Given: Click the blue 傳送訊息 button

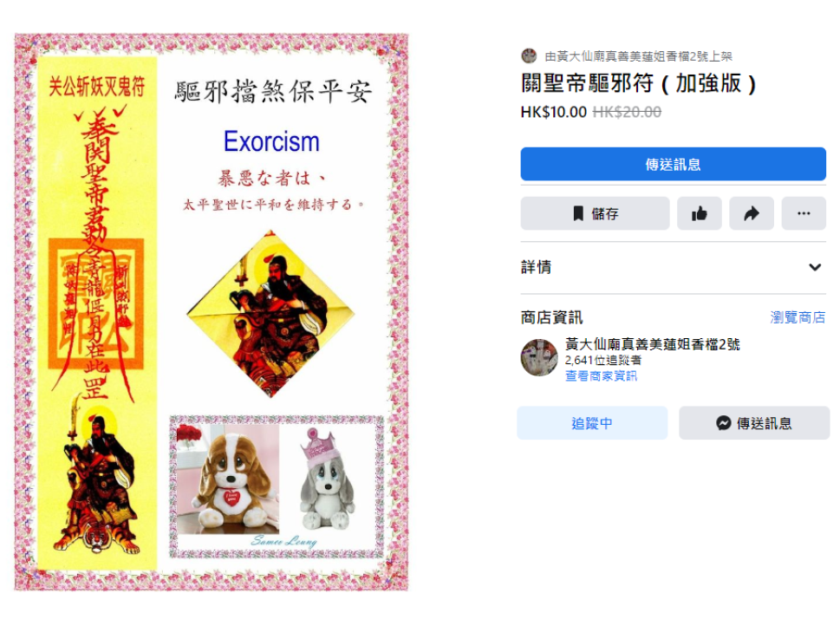Looking at the screenshot, I should (673, 164).
